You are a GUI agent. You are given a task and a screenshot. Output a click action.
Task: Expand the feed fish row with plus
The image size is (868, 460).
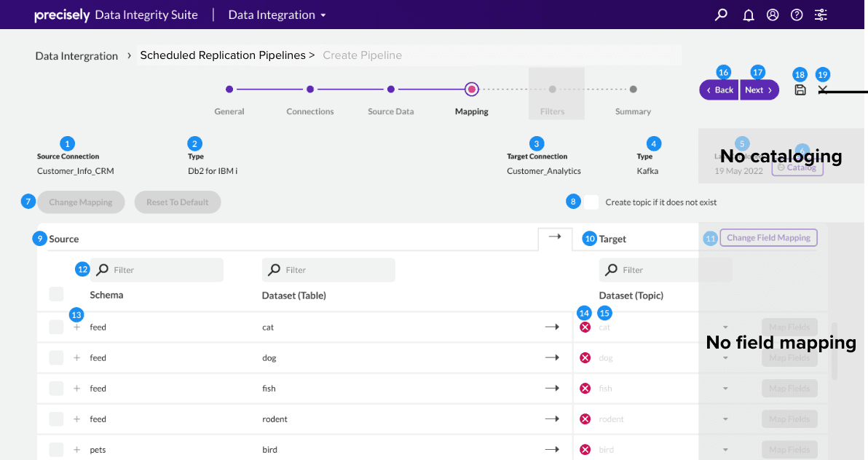[77, 389]
